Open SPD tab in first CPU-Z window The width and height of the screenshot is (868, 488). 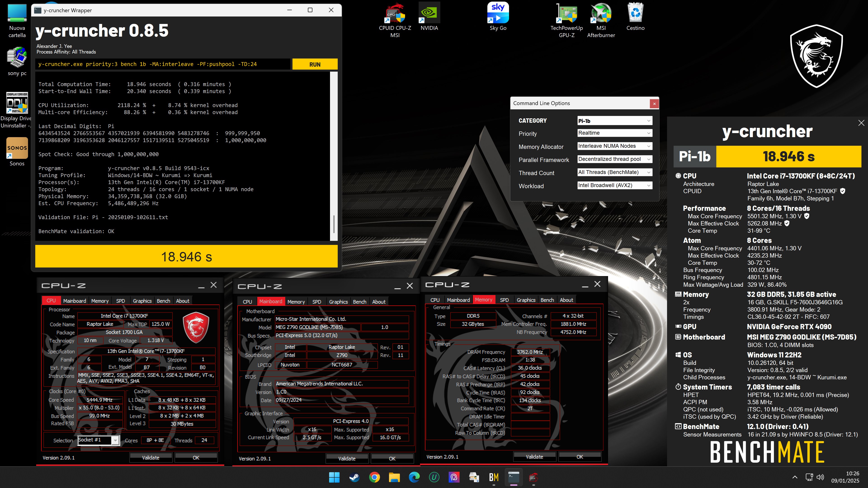(x=120, y=301)
